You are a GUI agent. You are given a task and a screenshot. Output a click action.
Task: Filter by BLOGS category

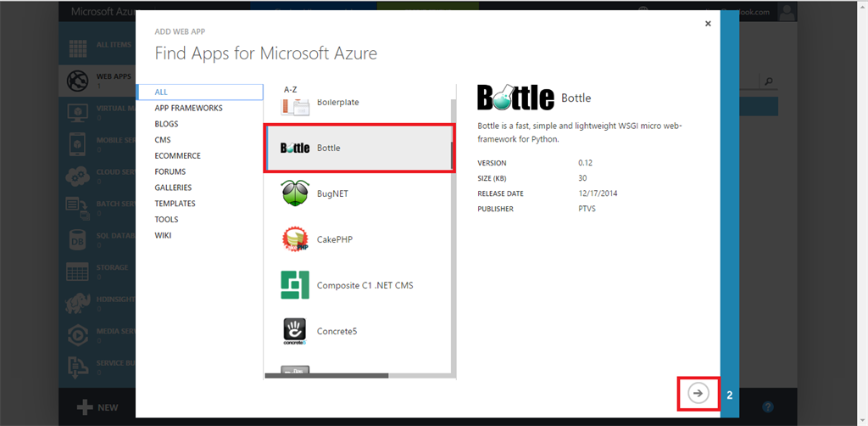pos(167,124)
